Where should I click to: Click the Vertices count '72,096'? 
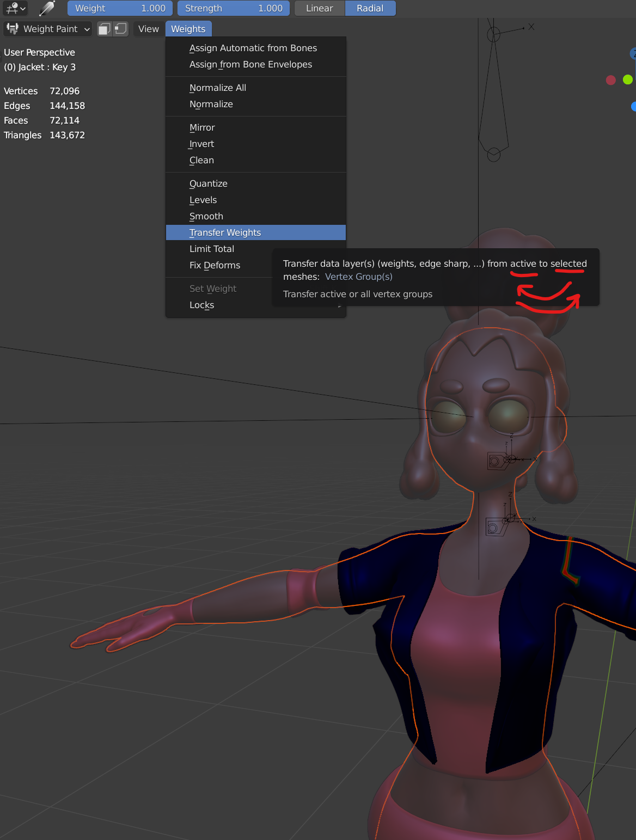point(65,91)
